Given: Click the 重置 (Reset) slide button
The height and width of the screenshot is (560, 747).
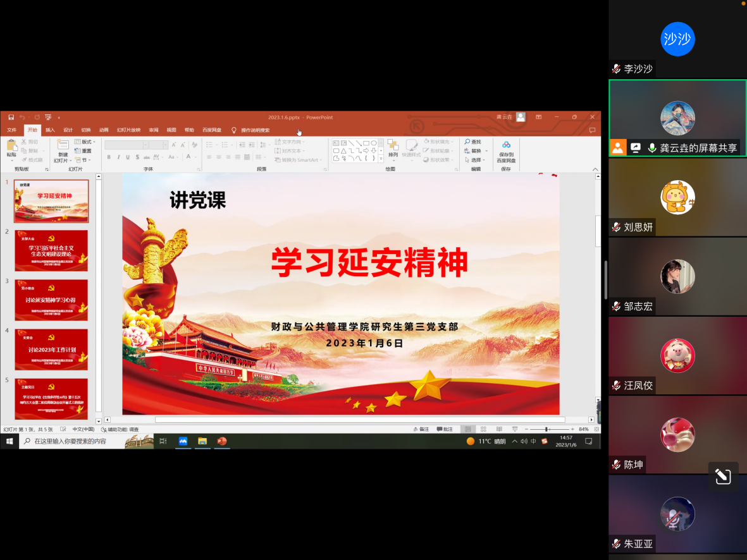Looking at the screenshot, I should coord(85,151).
